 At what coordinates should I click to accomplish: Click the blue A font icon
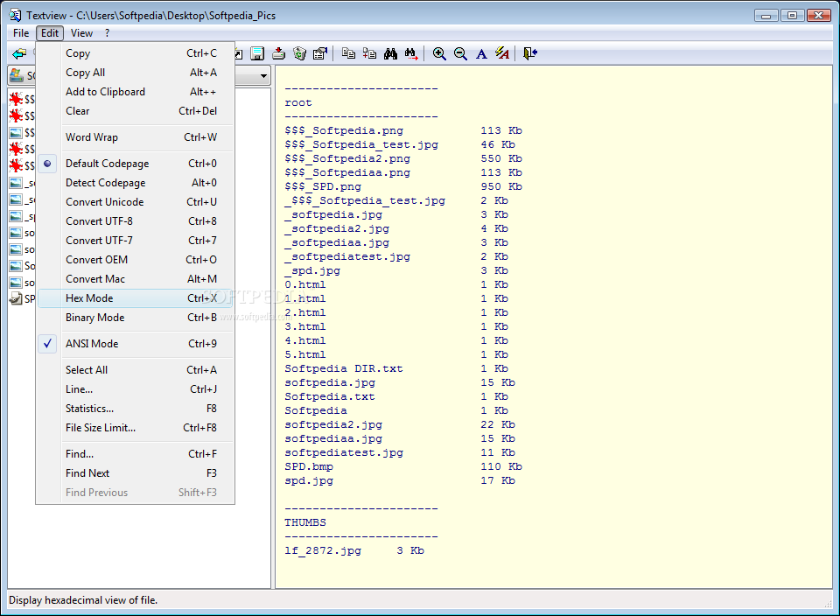tap(481, 53)
